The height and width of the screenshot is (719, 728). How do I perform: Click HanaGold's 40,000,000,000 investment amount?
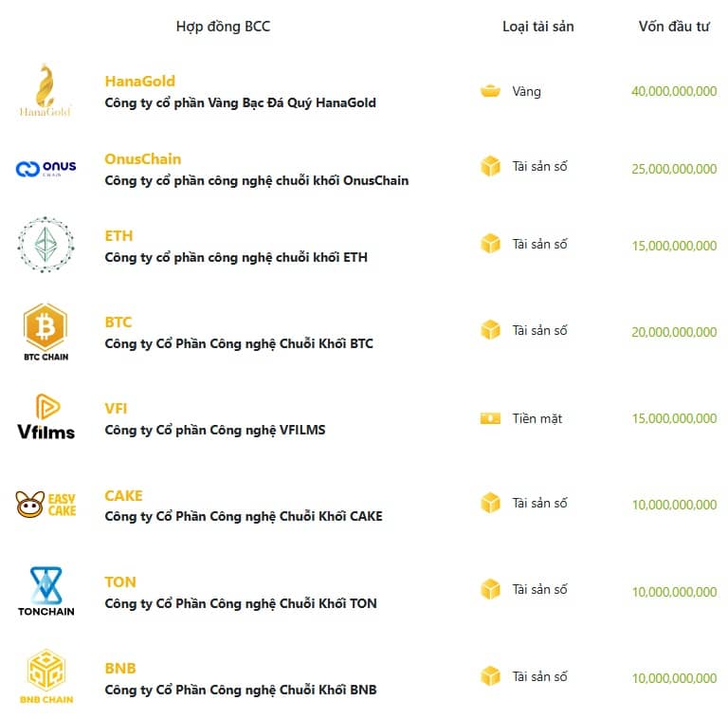pos(674,92)
